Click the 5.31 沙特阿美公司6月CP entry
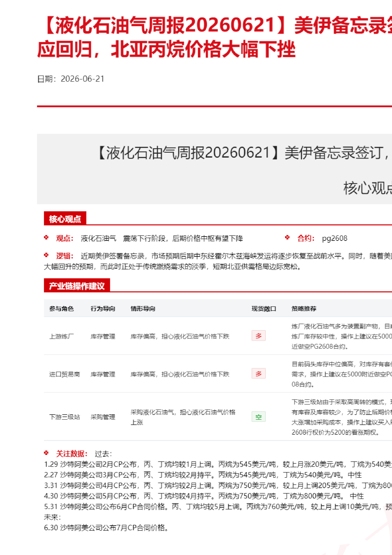The image size is (392, 555). (218, 507)
